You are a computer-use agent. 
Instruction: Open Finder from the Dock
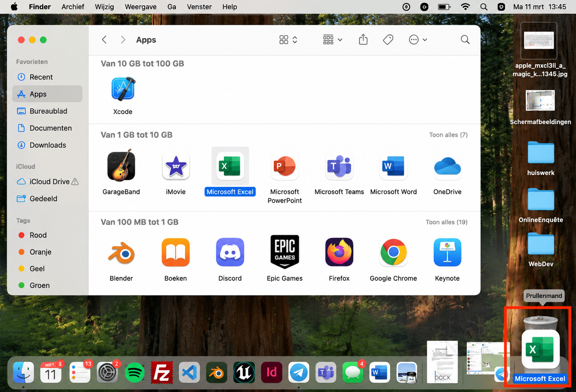click(23, 373)
